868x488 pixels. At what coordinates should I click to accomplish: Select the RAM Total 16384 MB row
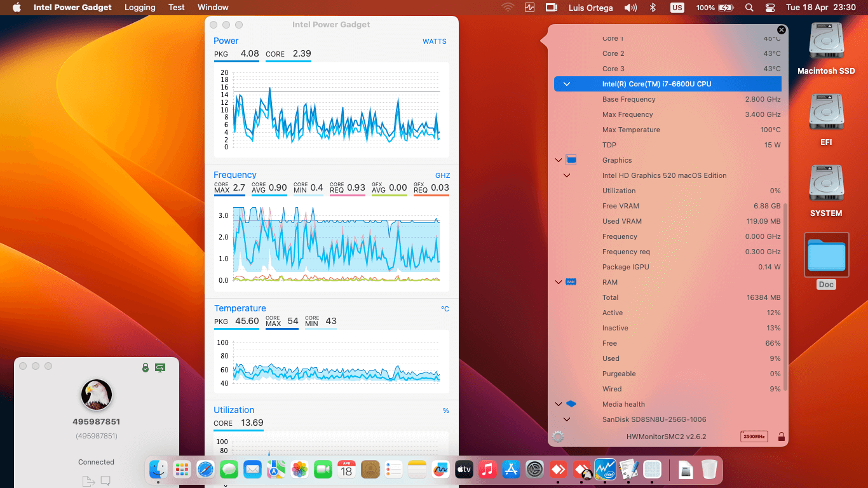point(668,297)
